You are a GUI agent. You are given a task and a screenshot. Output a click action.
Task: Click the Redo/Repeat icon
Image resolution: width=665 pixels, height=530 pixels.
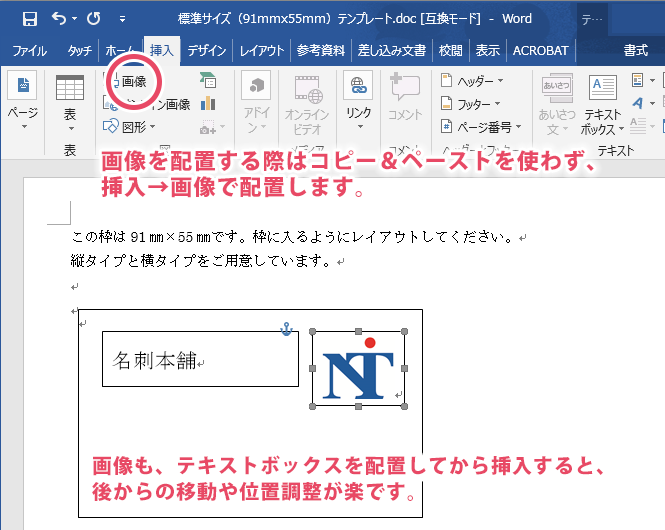[94, 18]
